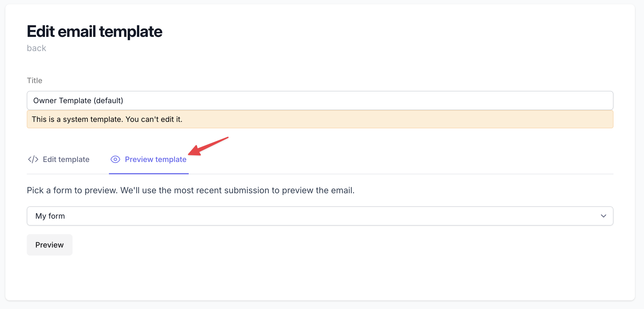
Task: Open the My form dropdown
Action: pyautogui.click(x=320, y=216)
